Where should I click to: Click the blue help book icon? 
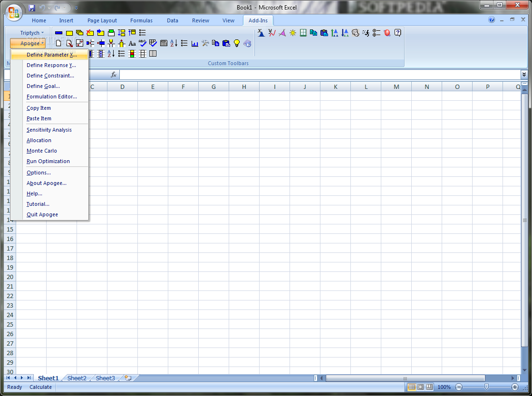point(247,43)
